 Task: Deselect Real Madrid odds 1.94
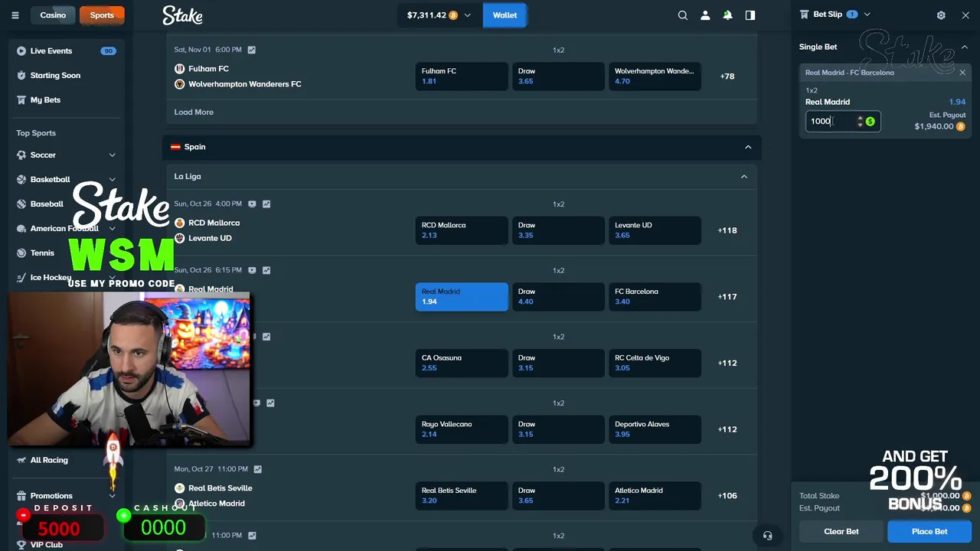(462, 297)
